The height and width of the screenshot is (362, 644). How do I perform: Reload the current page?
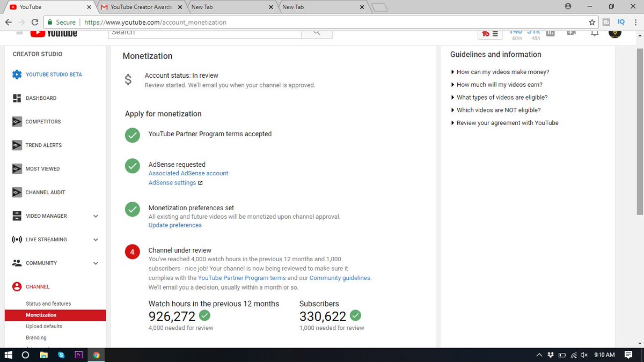35,22
